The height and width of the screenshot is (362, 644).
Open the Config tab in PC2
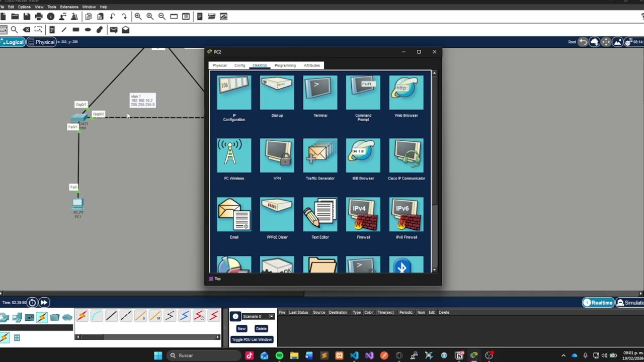point(239,65)
